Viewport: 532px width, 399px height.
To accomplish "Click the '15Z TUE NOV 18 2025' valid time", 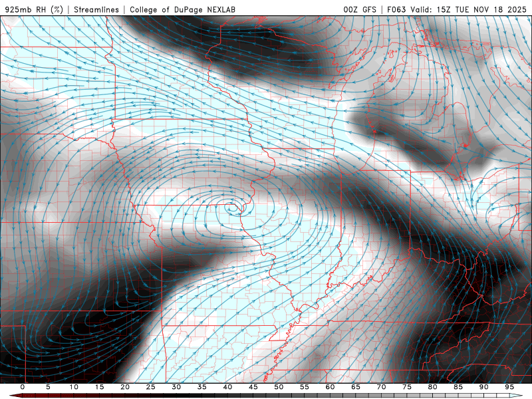I will point(481,9).
